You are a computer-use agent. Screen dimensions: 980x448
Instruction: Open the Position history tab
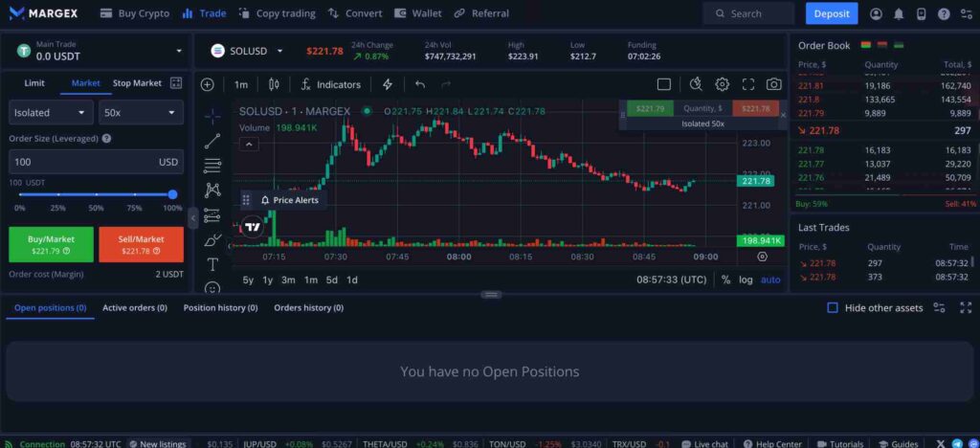click(x=221, y=307)
